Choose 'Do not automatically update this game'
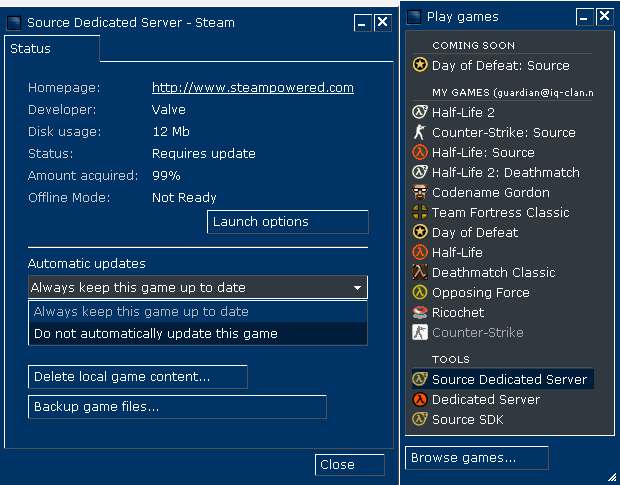 tap(198, 334)
